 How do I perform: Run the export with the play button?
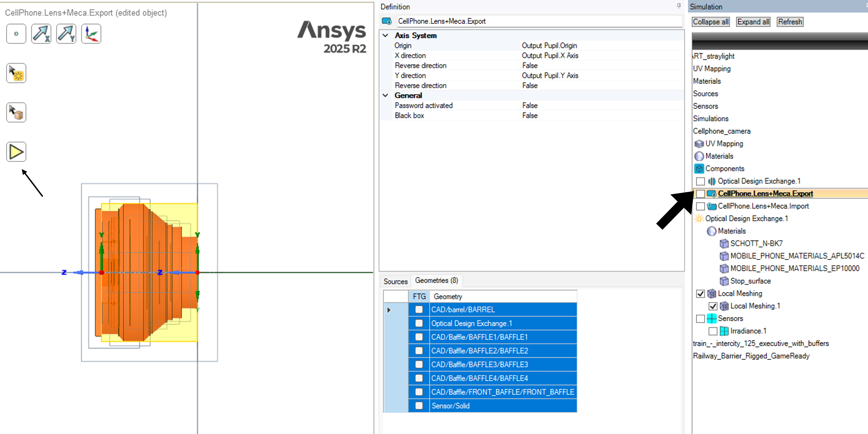click(x=16, y=152)
